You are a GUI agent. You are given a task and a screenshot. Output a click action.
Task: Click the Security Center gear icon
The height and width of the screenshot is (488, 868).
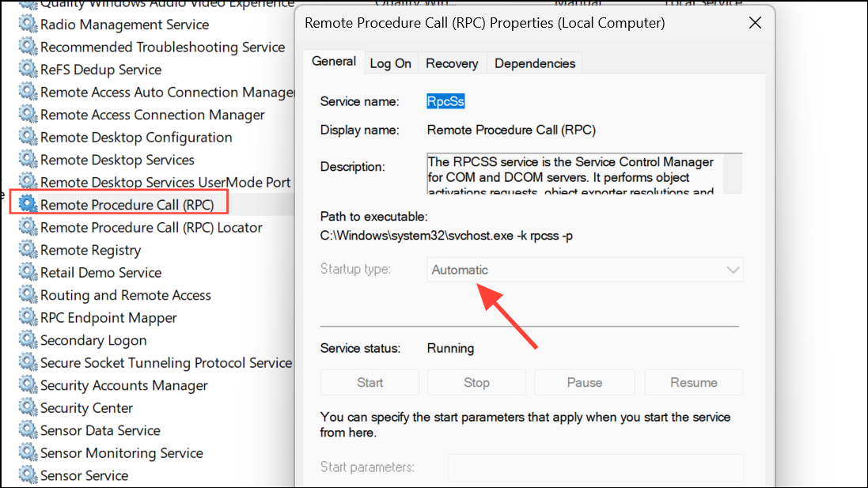(x=27, y=407)
